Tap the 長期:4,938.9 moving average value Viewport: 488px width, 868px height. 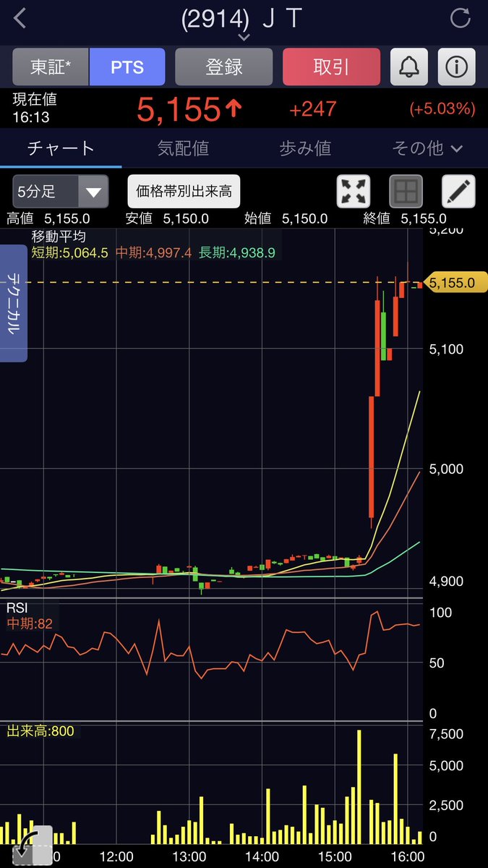(236, 252)
